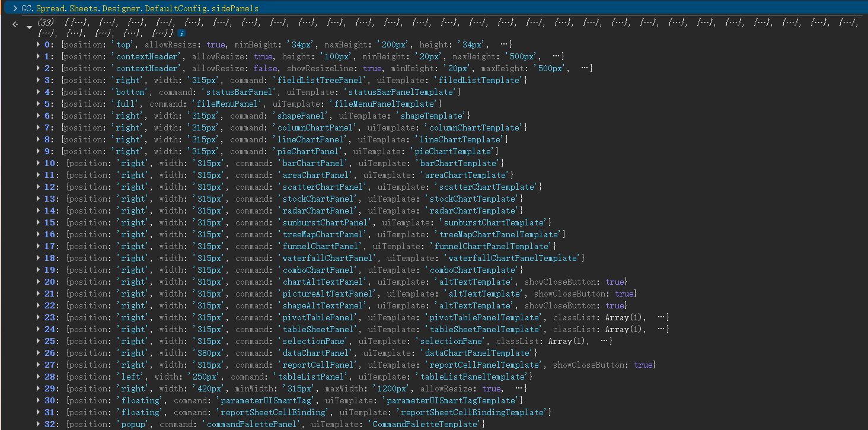Image resolution: width=868 pixels, height=430 pixels.
Task: Click the 'bottom' position value
Action: click(130, 92)
